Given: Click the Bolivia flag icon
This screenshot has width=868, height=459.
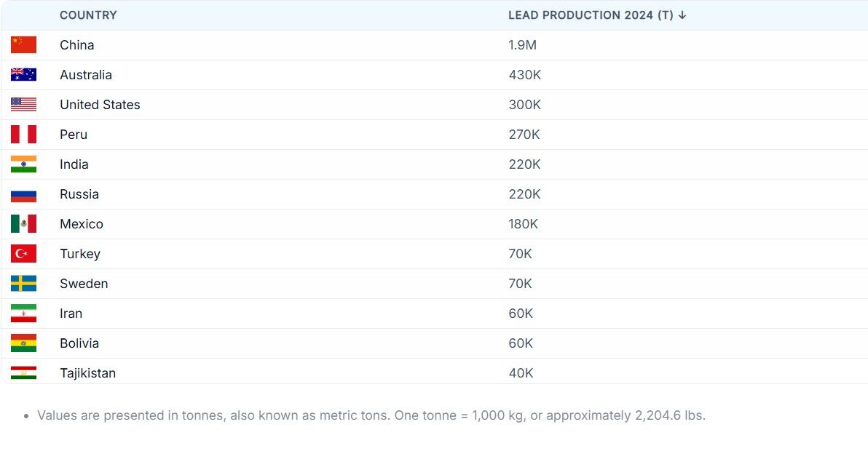Looking at the screenshot, I should coord(23,343).
